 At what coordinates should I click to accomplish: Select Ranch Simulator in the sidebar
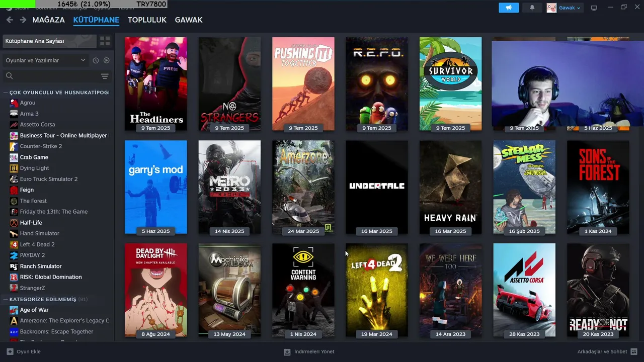click(x=41, y=266)
